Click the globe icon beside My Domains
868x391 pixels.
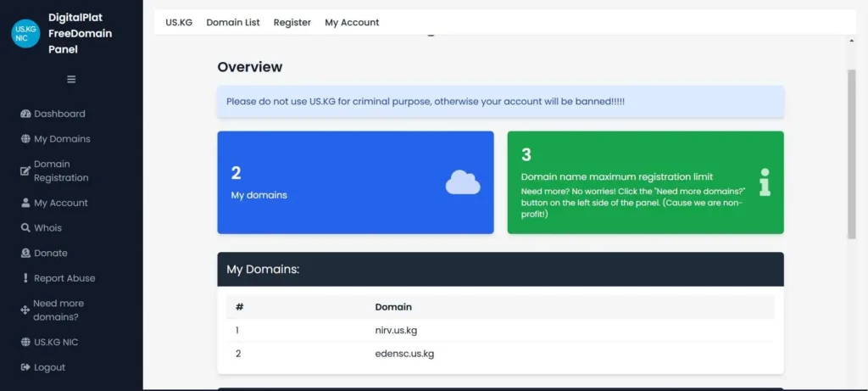(25, 139)
